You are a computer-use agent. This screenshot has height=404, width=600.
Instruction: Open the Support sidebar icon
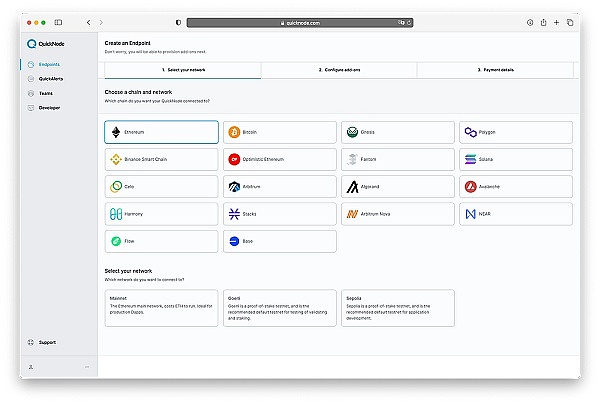coord(31,342)
